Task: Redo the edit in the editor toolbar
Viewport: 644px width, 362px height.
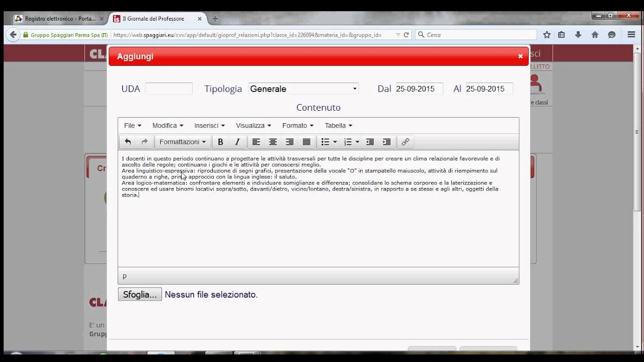Action: (x=144, y=142)
